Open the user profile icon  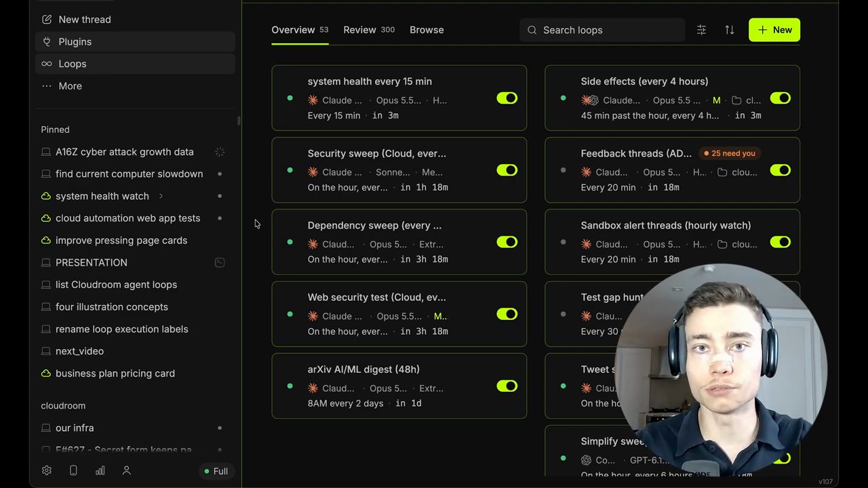tap(126, 470)
